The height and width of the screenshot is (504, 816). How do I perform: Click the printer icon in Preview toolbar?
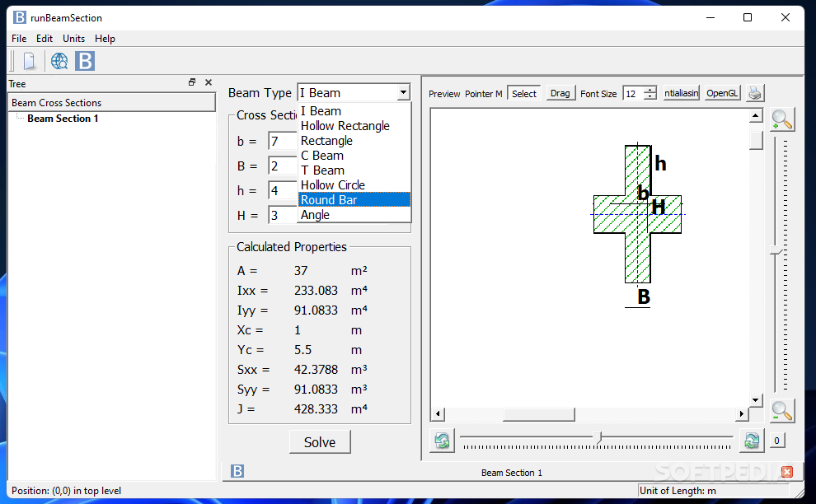[x=754, y=94]
